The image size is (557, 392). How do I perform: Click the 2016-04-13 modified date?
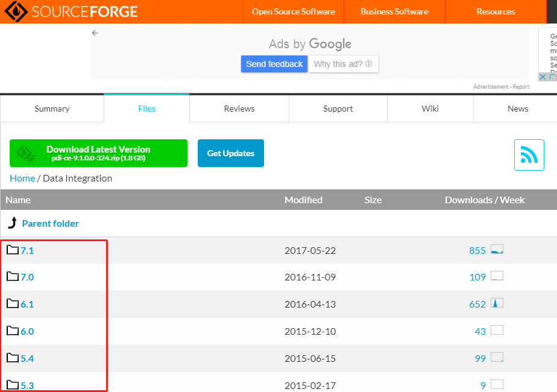(310, 304)
